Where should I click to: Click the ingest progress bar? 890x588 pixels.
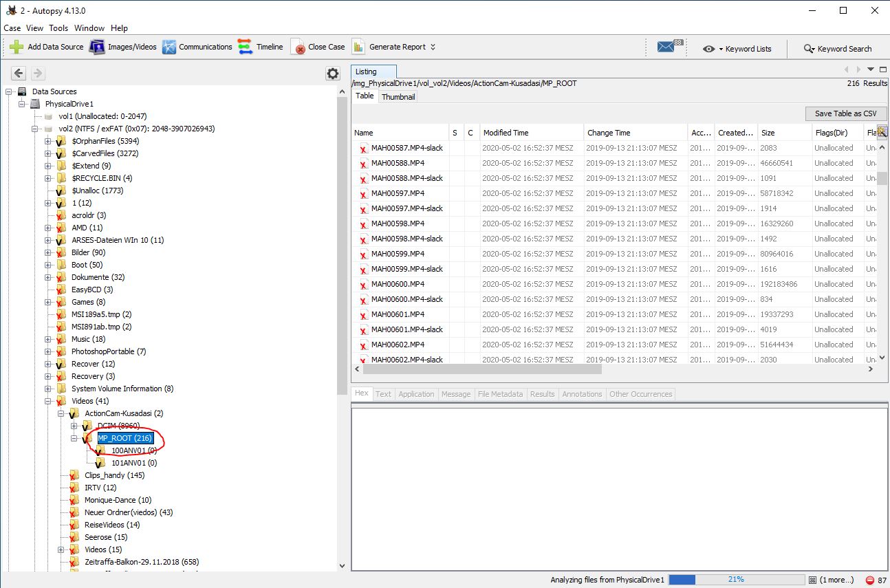(x=736, y=580)
